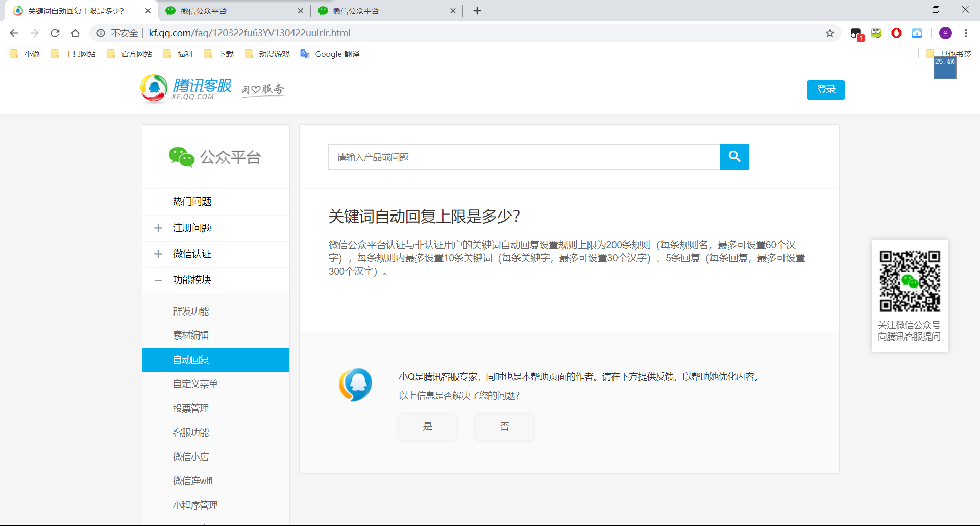Click the 25.4% blue overlay indicator
This screenshot has width=980, height=526.
pos(945,68)
